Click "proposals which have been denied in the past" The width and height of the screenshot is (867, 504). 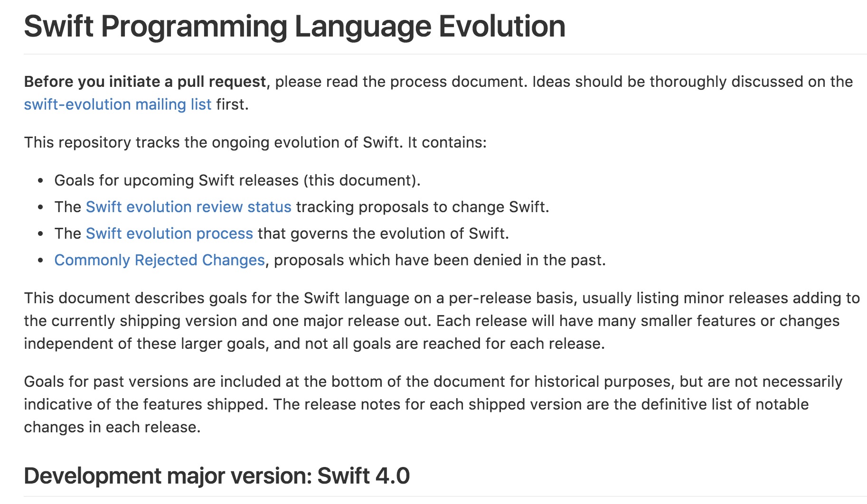pos(439,260)
